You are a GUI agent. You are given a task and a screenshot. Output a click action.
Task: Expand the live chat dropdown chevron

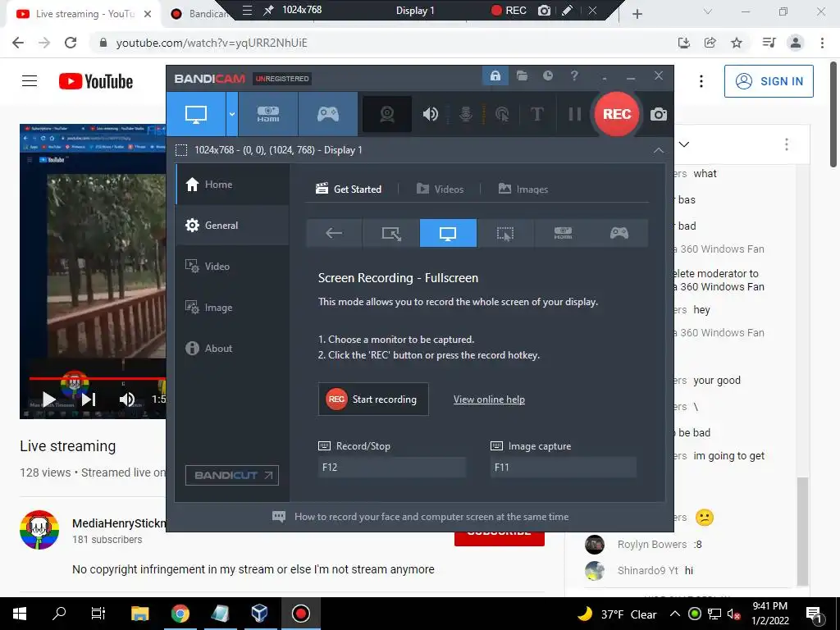(x=683, y=144)
